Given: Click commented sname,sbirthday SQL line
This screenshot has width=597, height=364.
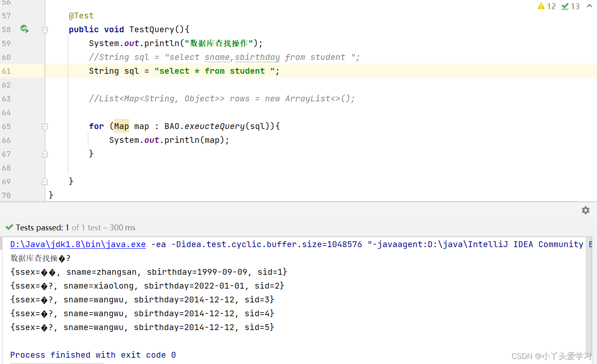Looking at the screenshot, I should (224, 57).
